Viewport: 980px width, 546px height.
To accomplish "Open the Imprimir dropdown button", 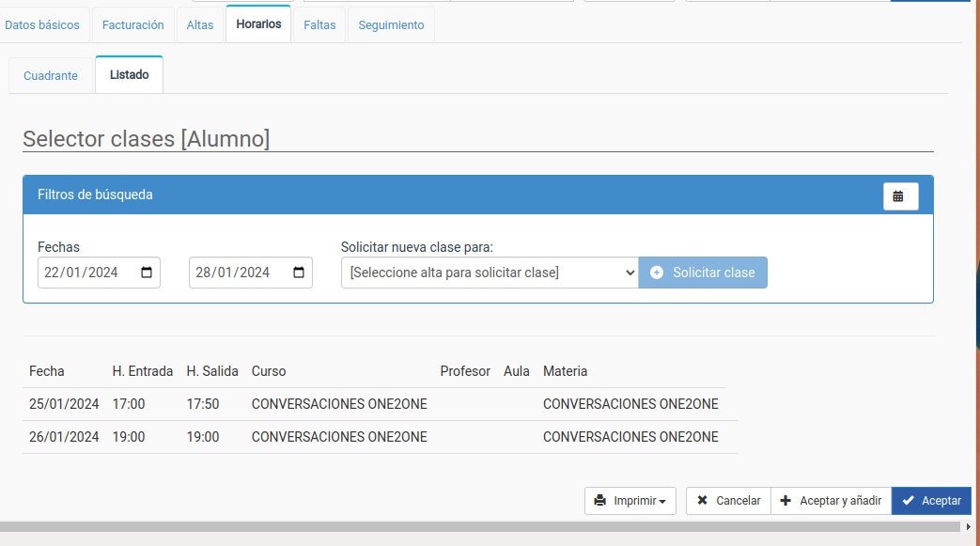I will (x=630, y=501).
